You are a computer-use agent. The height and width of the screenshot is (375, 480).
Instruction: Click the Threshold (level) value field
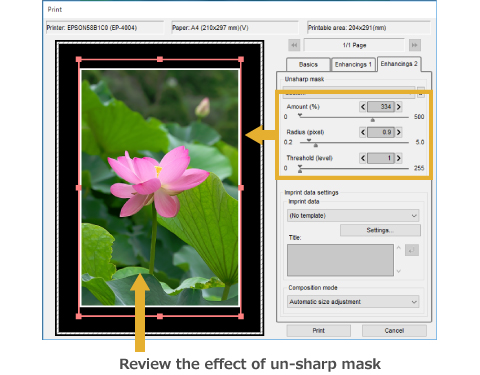click(x=381, y=158)
